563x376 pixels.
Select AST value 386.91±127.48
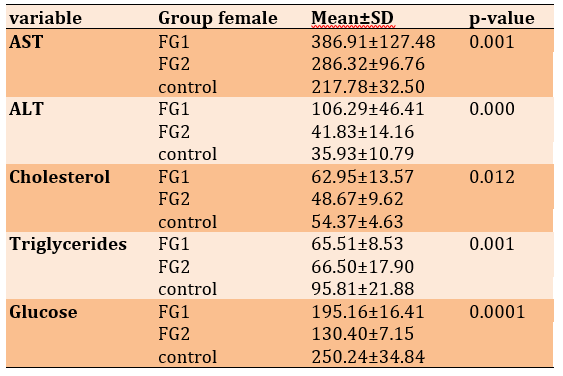coord(373,42)
